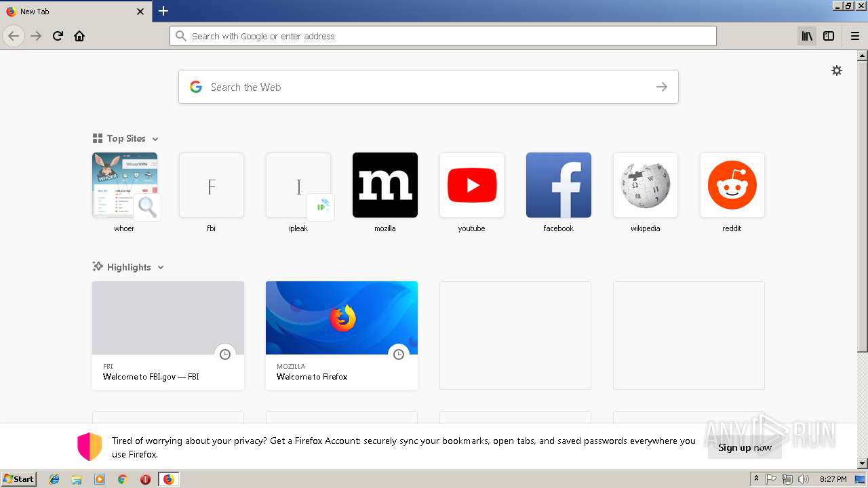The image size is (868, 488).
Task: Close the New Tab tab
Action: coord(140,12)
